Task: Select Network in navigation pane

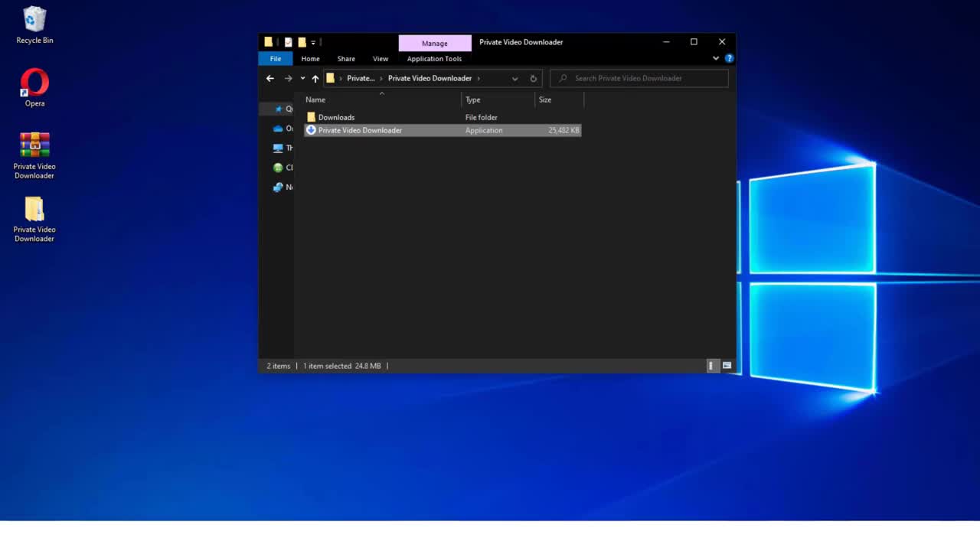Action: (x=283, y=187)
